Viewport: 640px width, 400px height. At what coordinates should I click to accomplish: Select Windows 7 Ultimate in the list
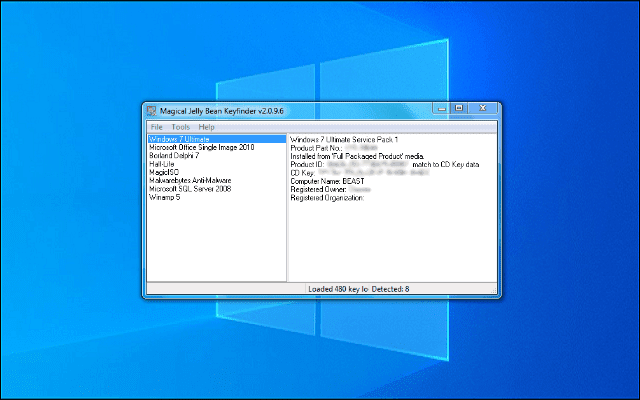tap(180, 139)
